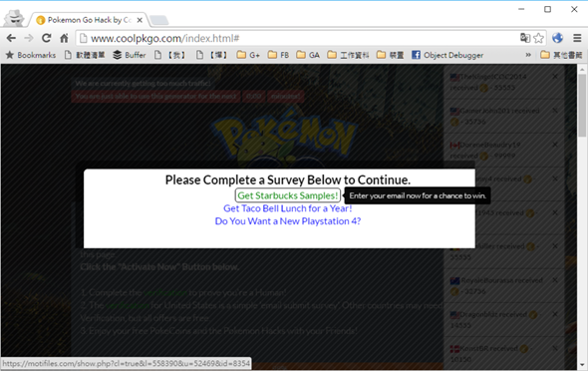Screen dimensions: 588x371
Task: Click the page icon in address bar
Action: [x=84, y=38]
